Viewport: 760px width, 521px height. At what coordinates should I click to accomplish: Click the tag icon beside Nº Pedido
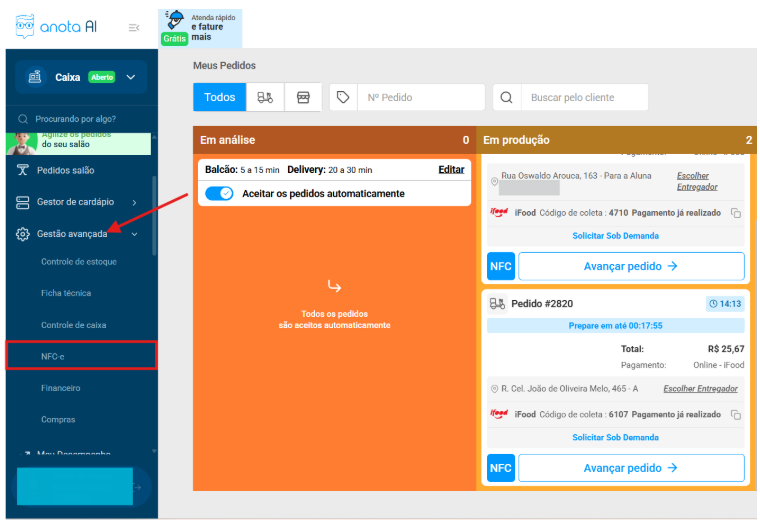pos(343,97)
